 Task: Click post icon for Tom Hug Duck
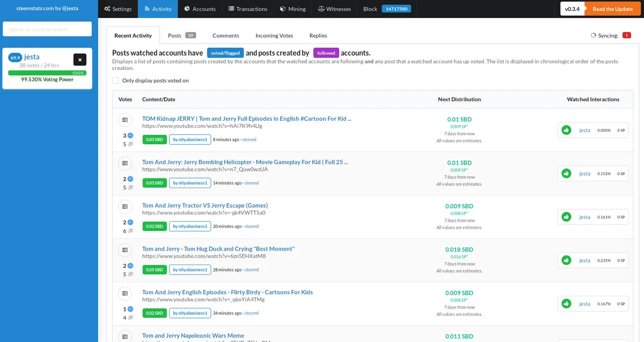(x=125, y=249)
